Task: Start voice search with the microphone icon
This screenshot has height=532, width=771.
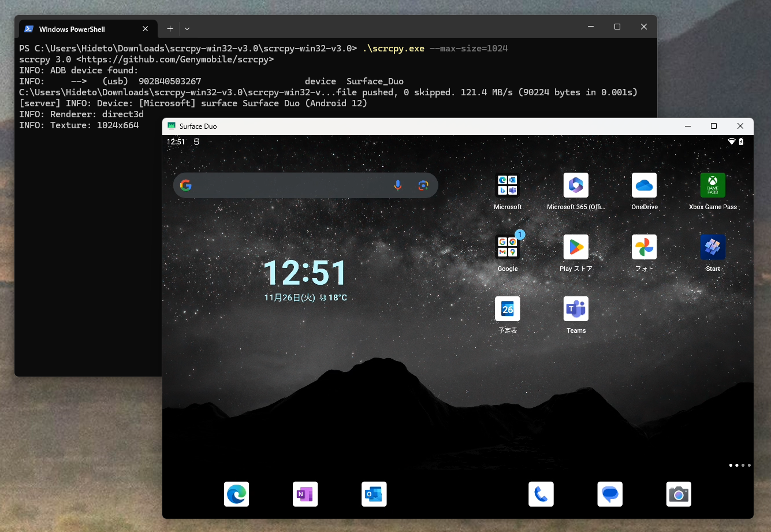Action: point(397,185)
